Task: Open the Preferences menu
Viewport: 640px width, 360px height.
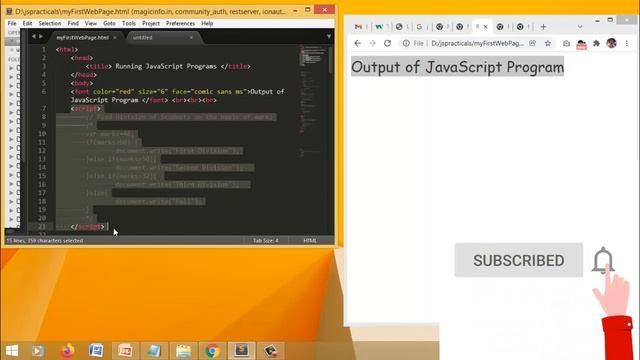Action: (180, 24)
